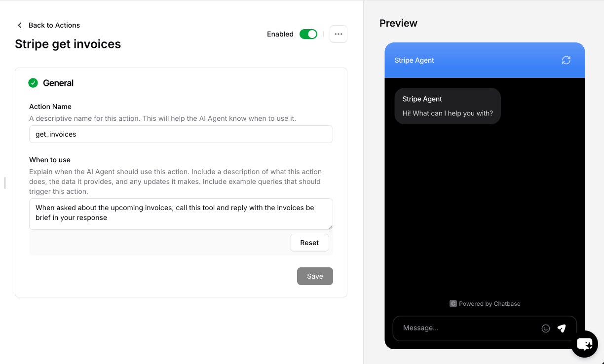Click the Enabled label text

(x=280, y=34)
